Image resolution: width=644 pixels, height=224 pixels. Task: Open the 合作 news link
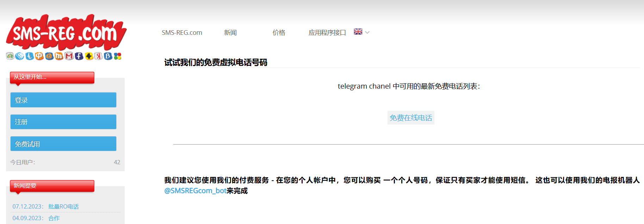54,218
